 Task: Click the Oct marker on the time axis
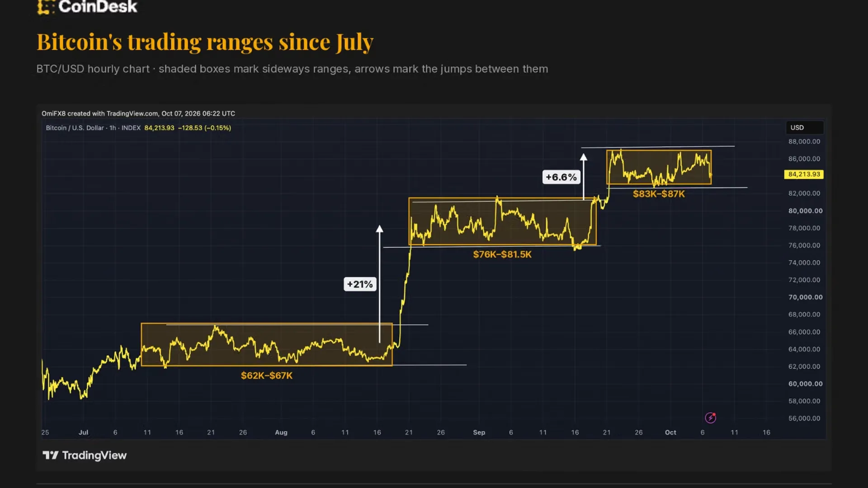pyautogui.click(x=670, y=432)
